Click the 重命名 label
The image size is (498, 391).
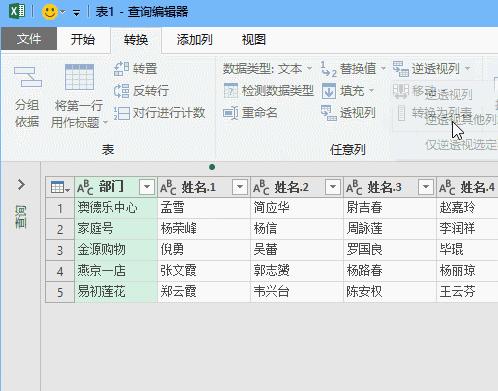pyautogui.click(x=260, y=113)
